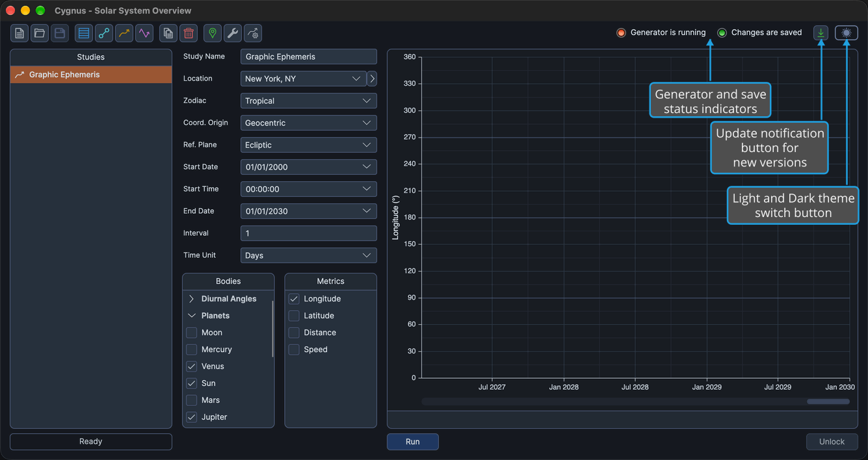Open the Start Date picker dropdown

point(308,167)
